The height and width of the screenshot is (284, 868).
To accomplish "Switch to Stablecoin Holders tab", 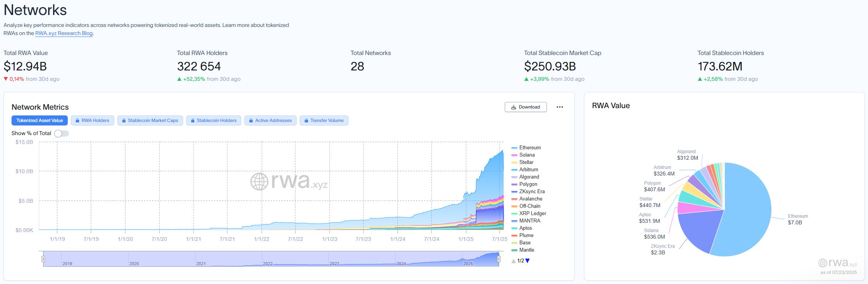I will [x=214, y=120].
